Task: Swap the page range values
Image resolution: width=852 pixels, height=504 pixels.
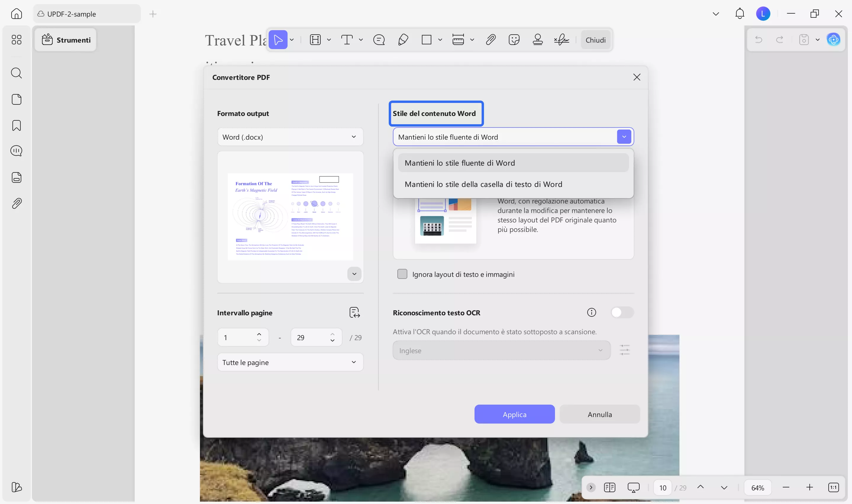Action: click(354, 312)
